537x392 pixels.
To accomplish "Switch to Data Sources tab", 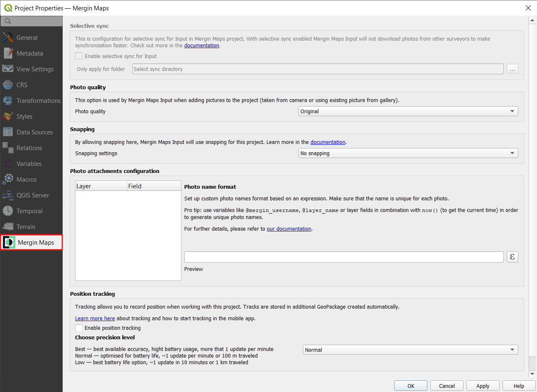I will (32, 132).
